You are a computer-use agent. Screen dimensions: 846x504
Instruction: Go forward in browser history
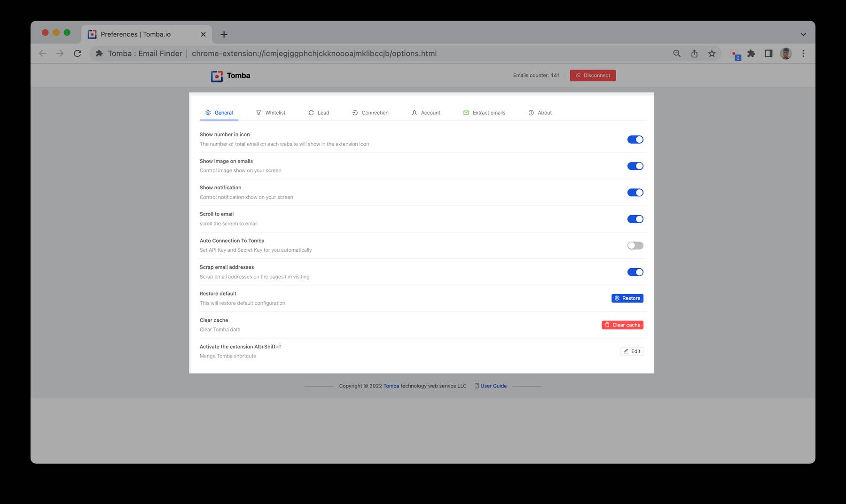[x=60, y=54]
